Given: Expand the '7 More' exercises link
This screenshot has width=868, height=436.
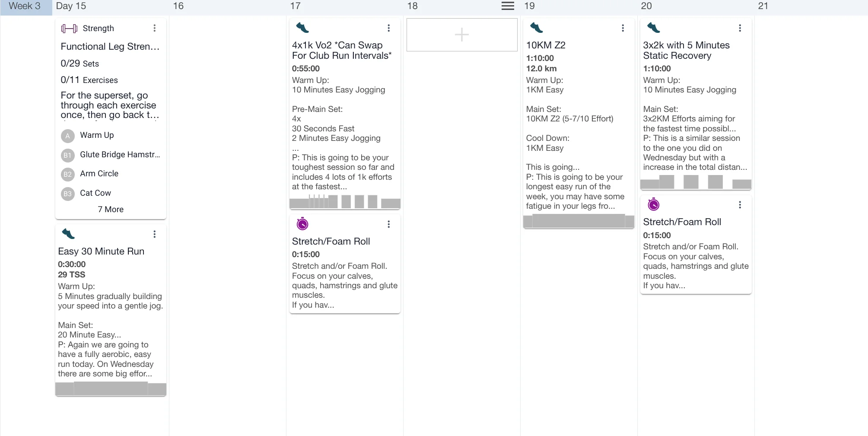Looking at the screenshot, I should 111,209.
